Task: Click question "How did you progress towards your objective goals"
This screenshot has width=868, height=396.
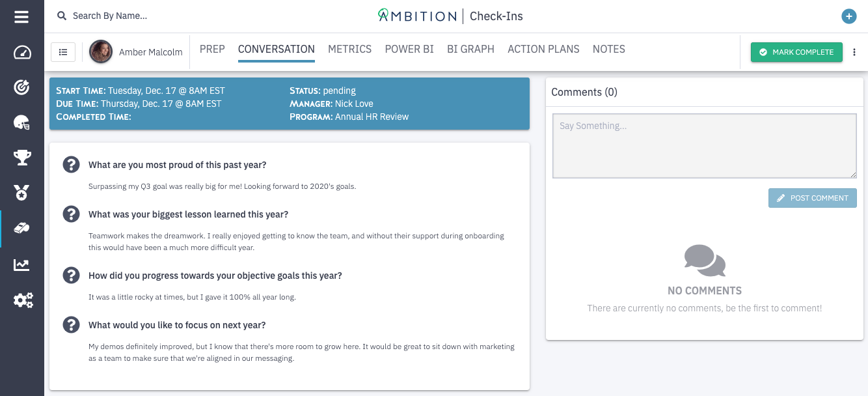Action: tap(215, 276)
